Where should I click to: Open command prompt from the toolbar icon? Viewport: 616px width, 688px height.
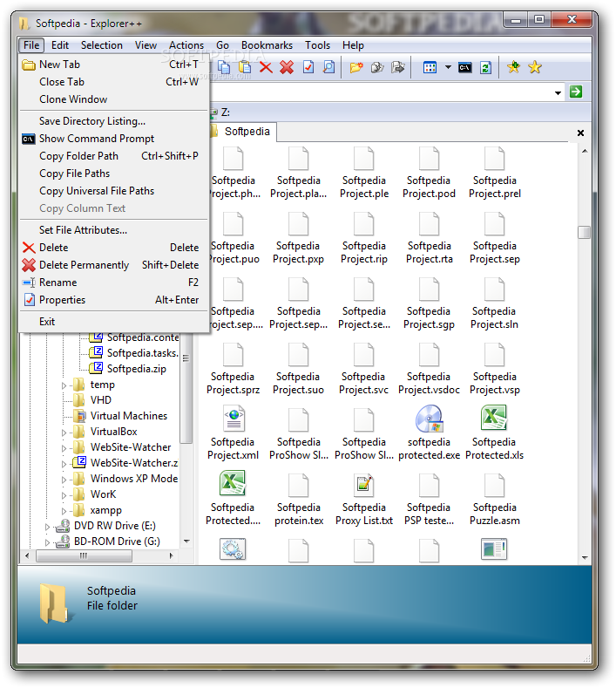point(464,67)
